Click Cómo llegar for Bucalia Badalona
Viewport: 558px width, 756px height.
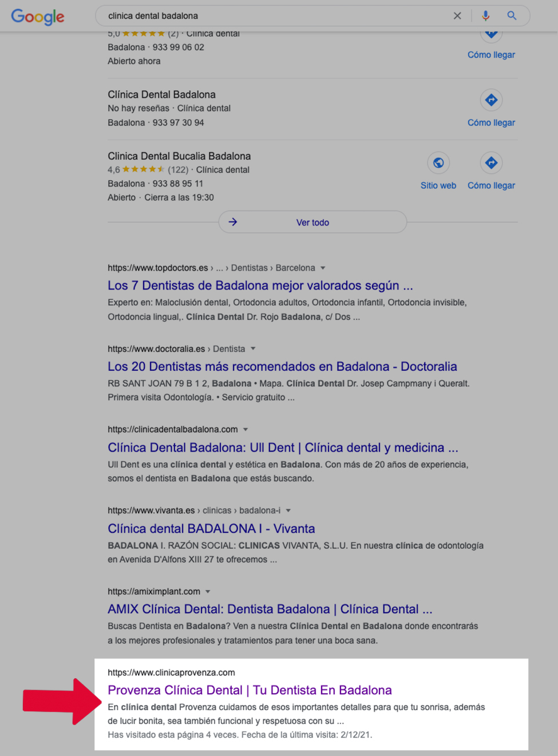point(491,185)
